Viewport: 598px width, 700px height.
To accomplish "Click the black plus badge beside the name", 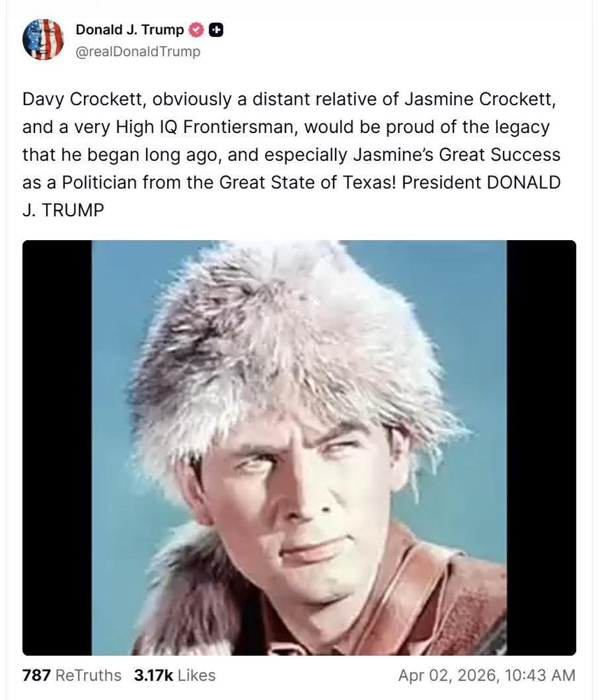I will point(216,30).
